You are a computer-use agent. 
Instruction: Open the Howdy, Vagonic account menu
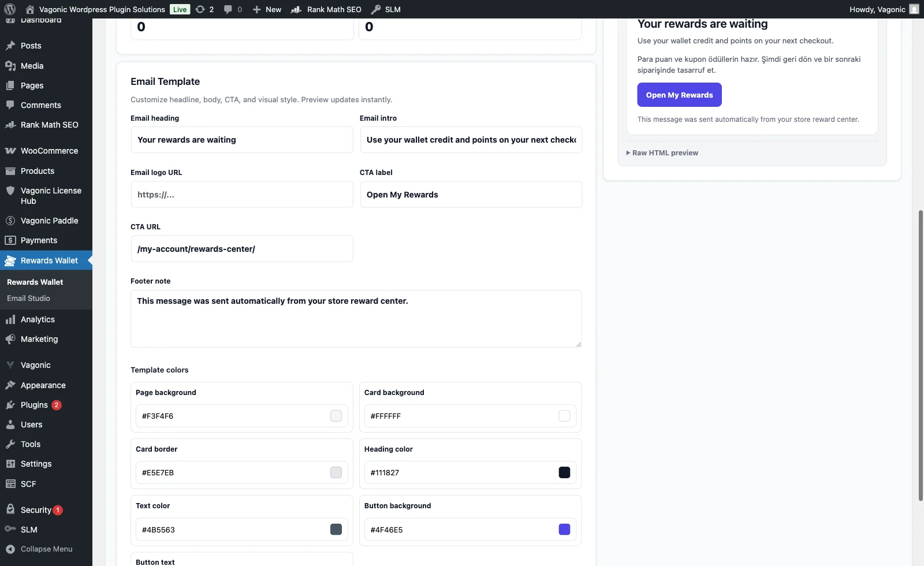884,9
